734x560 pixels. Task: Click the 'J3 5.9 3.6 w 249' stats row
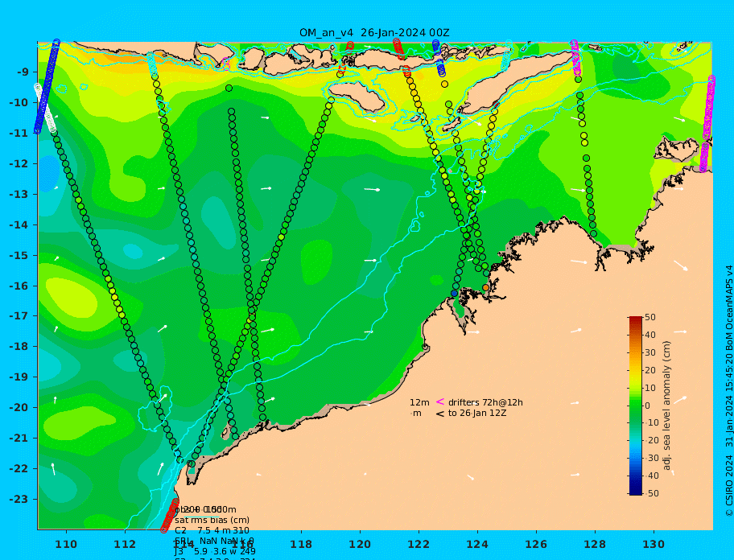216,552
